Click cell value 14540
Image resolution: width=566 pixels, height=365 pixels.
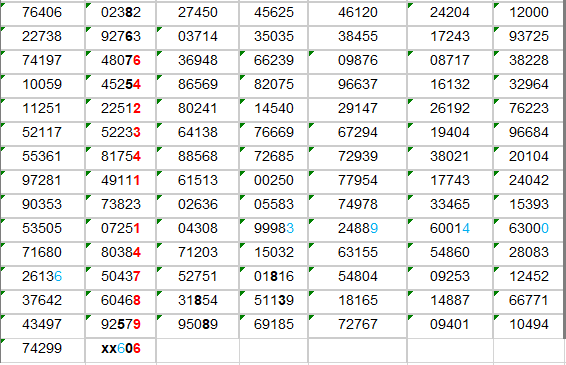(x=274, y=109)
